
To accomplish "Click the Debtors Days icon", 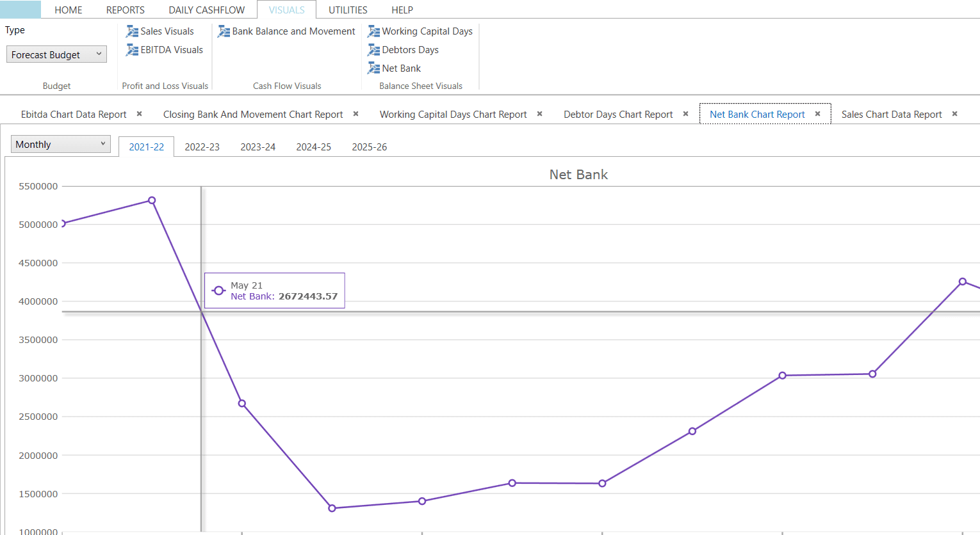I will pos(373,50).
